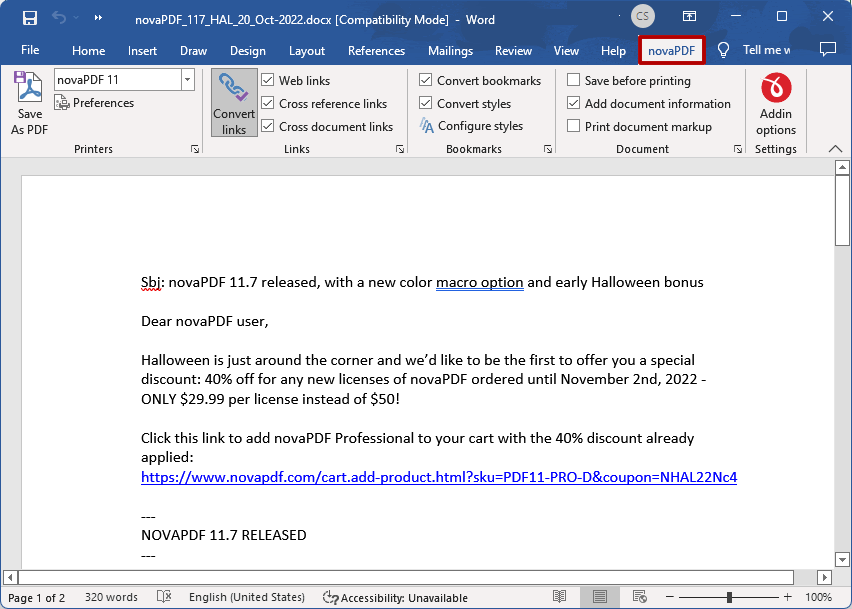
Task: Open Configure styles
Action: tap(471, 126)
